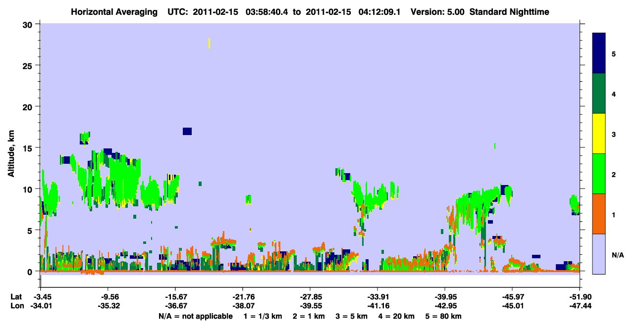Click the isolated dark blue block near 17 km
Image resolution: width=644 pixels, height=330 pixels.
point(187,131)
